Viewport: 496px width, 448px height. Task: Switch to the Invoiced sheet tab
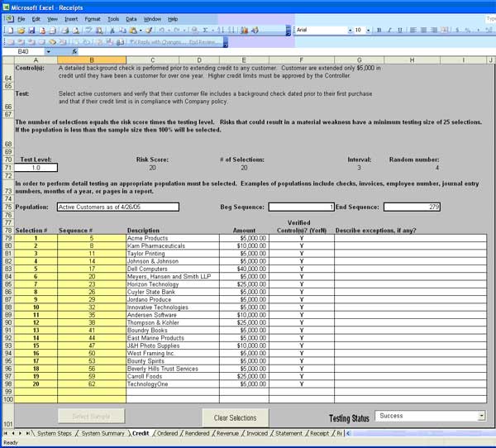point(257,433)
